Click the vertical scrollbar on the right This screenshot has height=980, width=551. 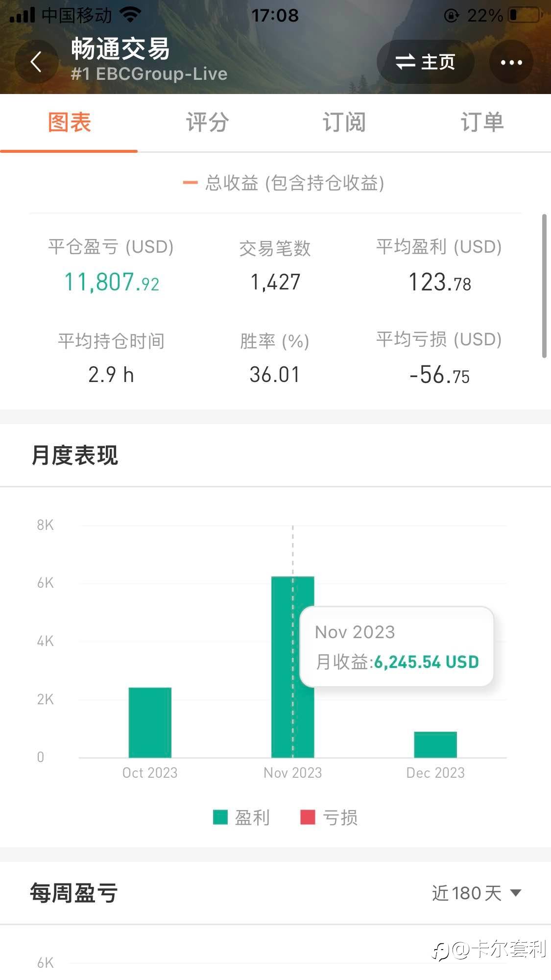(544, 286)
